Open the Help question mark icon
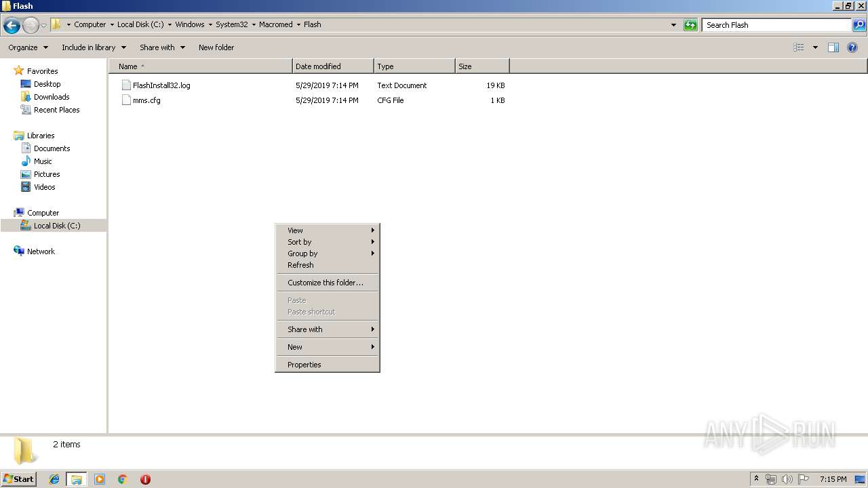The width and height of the screenshot is (868, 488). (x=852, y=47)
